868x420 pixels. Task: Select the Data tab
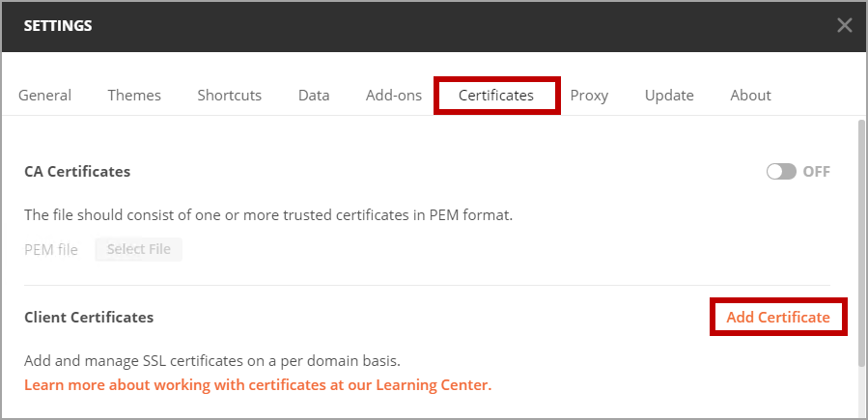[x=314, y=96]
